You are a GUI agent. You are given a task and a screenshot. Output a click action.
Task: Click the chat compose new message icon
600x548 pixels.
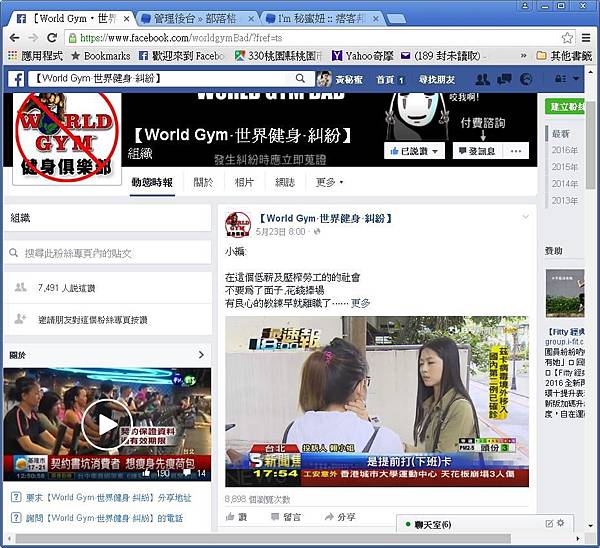click(549, 523)
